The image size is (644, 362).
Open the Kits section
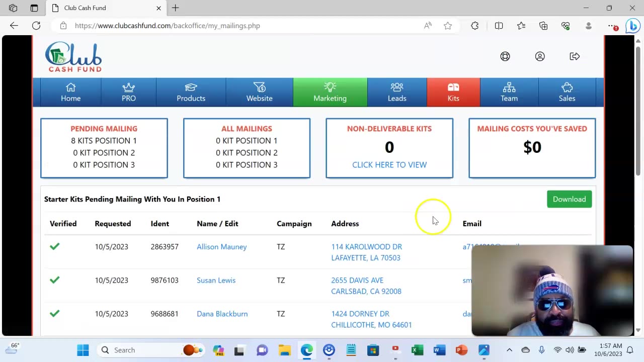click(x=453, y=93)
